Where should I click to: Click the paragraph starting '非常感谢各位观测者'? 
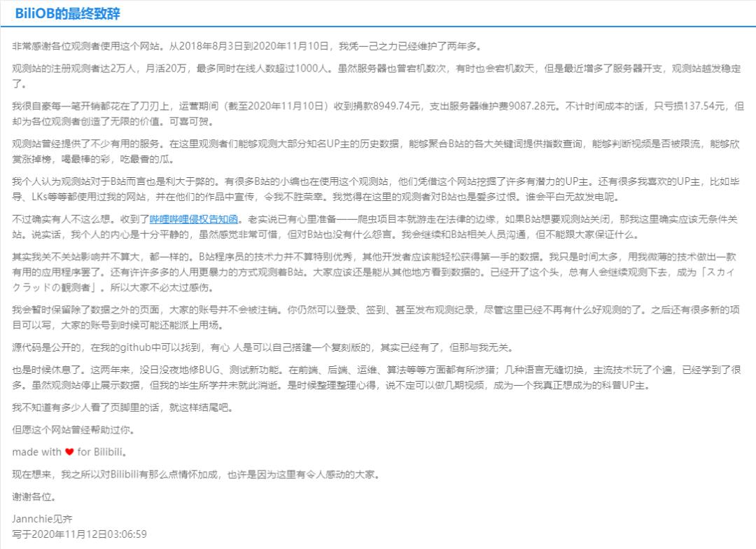point(247,46)
